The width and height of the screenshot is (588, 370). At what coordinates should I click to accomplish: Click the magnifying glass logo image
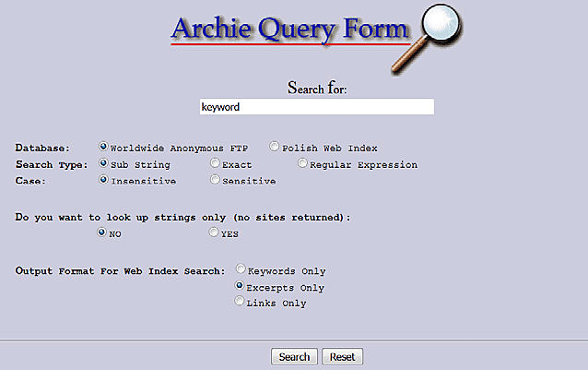[x=428, y=38]
